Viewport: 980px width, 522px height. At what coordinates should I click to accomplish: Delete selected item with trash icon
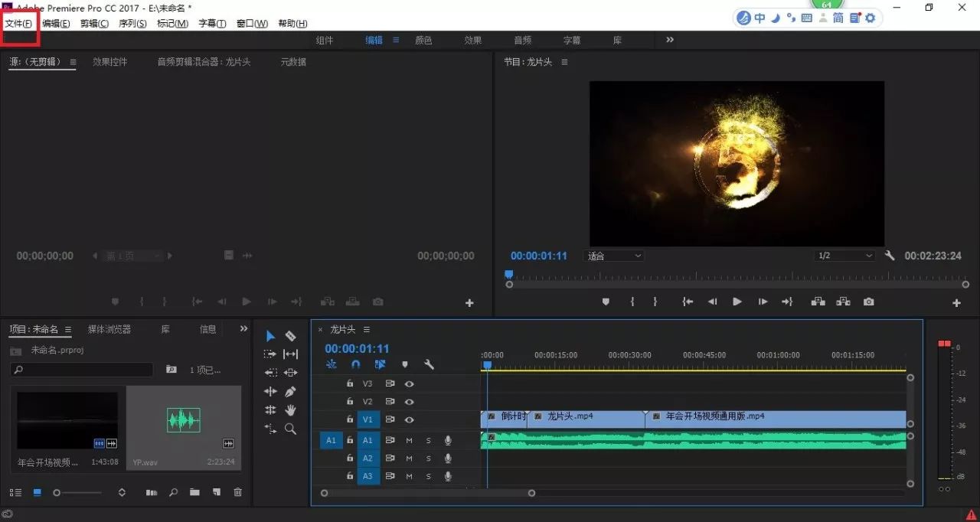tap(238, 493)
